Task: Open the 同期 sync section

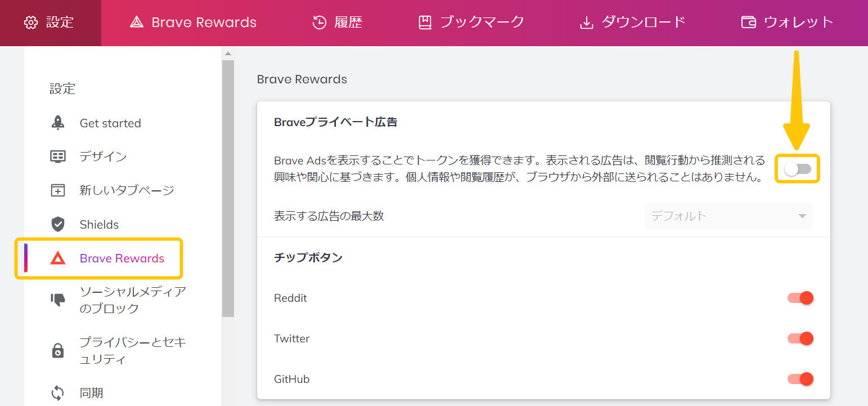Action: coord(92,392)
